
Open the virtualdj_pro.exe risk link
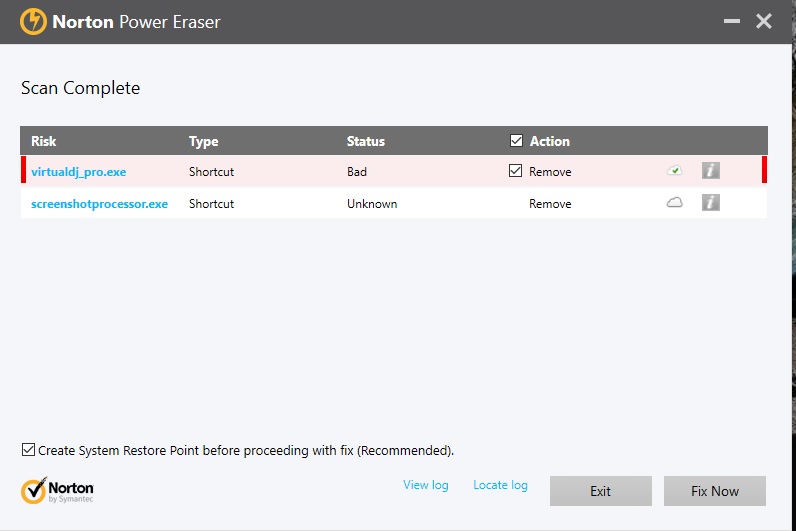(x=79, y=172)
